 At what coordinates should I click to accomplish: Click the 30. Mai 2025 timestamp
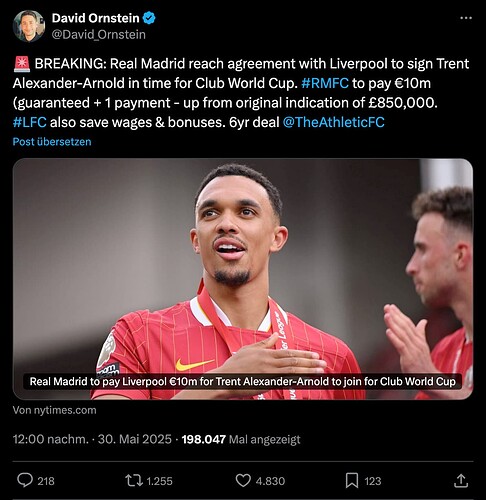click(x=134, y=439)
